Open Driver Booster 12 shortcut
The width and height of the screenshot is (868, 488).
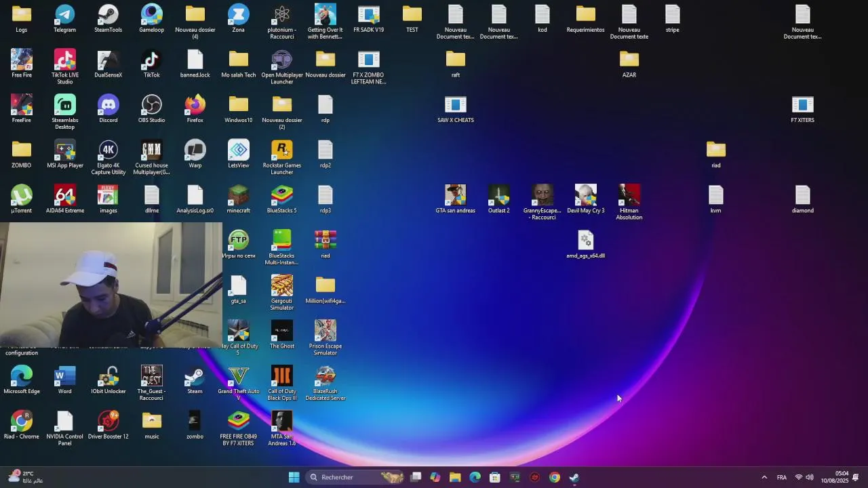(x=108, y=425)
